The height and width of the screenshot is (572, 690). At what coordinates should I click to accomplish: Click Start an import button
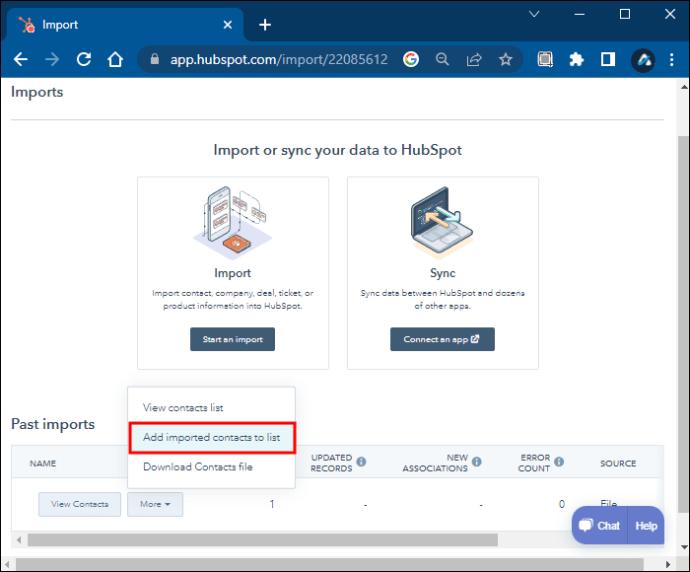coord(232,339)
